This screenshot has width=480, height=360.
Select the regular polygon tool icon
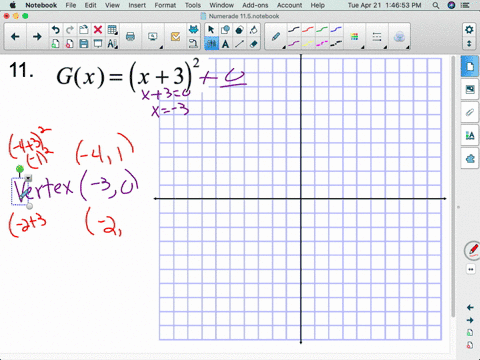pyautogui.click(x=239, y=30)
